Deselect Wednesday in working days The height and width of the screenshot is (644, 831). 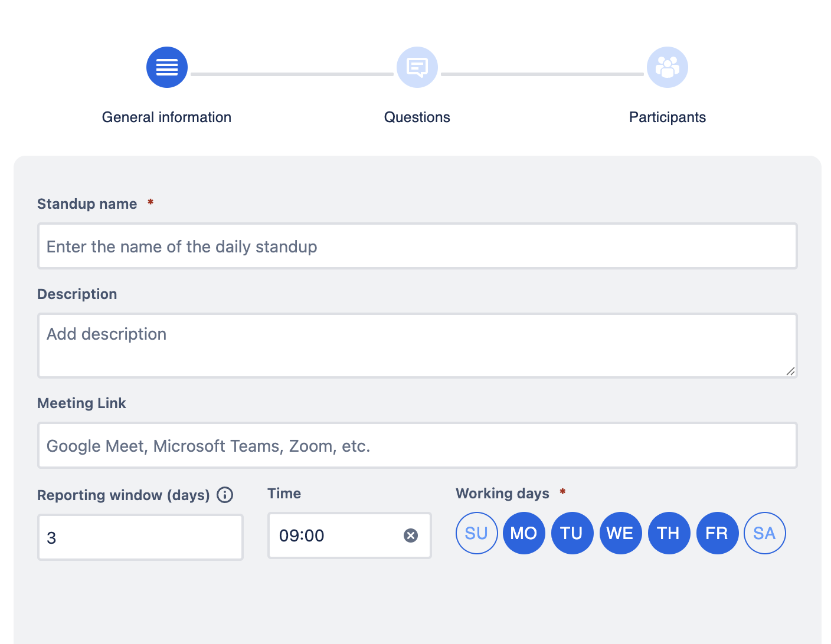click(x=620, y=533)
